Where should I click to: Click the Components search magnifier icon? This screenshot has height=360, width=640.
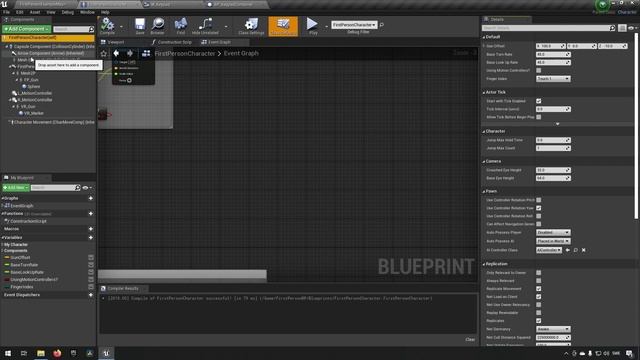point(91,29)
